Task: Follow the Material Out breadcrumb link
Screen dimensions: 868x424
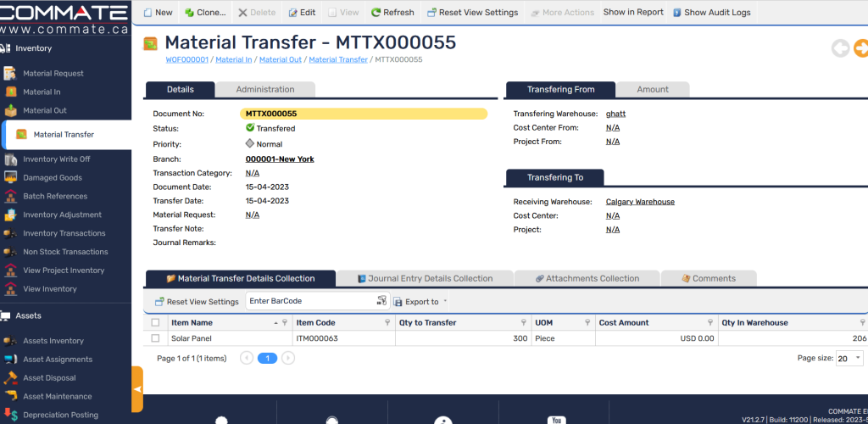Action: click(x=280, y=59)
